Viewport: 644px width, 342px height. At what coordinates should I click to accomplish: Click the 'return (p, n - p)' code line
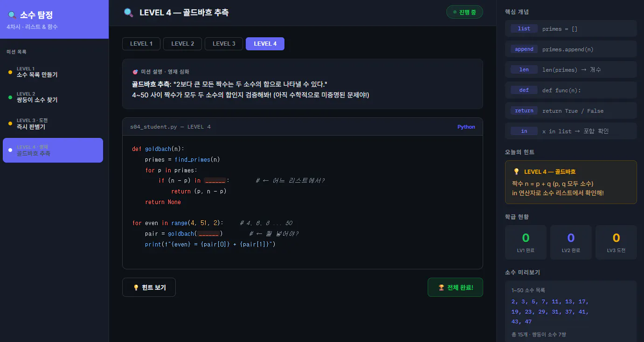(x=199, y=192)
